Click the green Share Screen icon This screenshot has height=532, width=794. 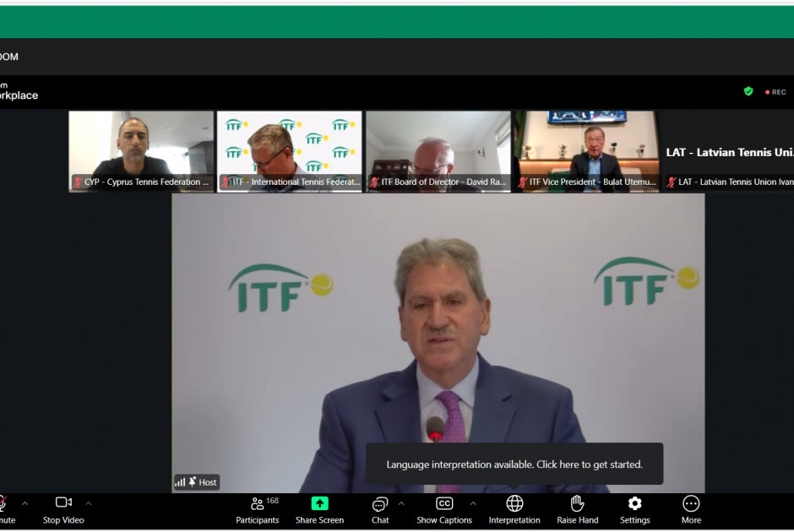(319, 503)
